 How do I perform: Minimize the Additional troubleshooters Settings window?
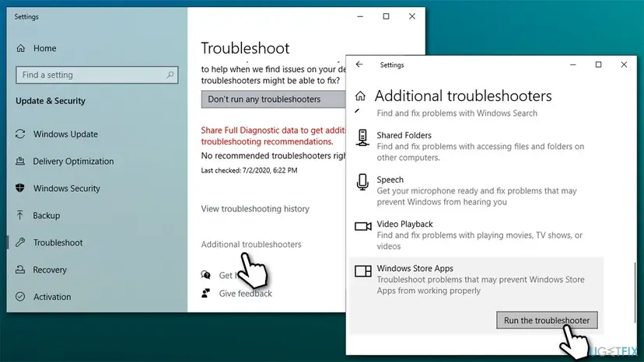573,64
